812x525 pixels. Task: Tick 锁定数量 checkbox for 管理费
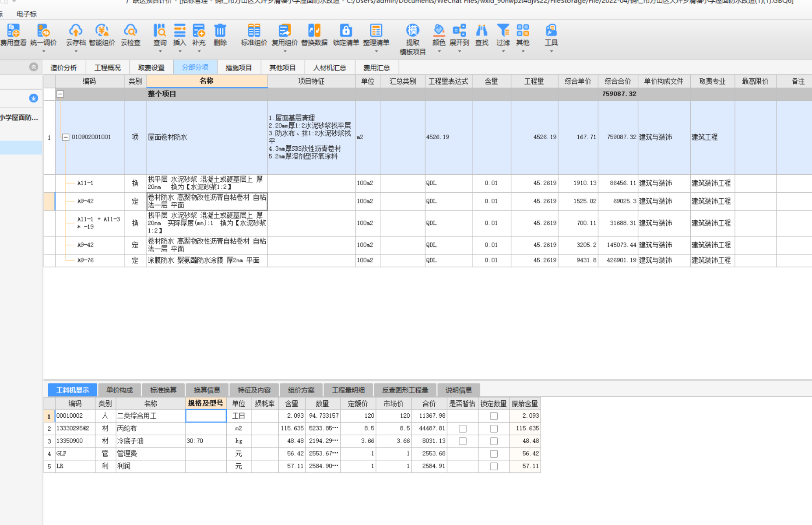494,454
